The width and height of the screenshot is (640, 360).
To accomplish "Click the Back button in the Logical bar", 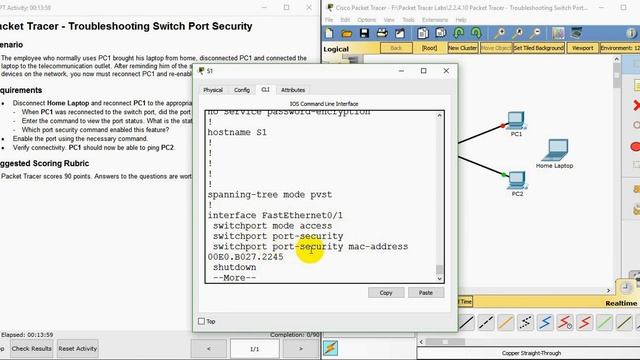I will [x=396, y=48].
